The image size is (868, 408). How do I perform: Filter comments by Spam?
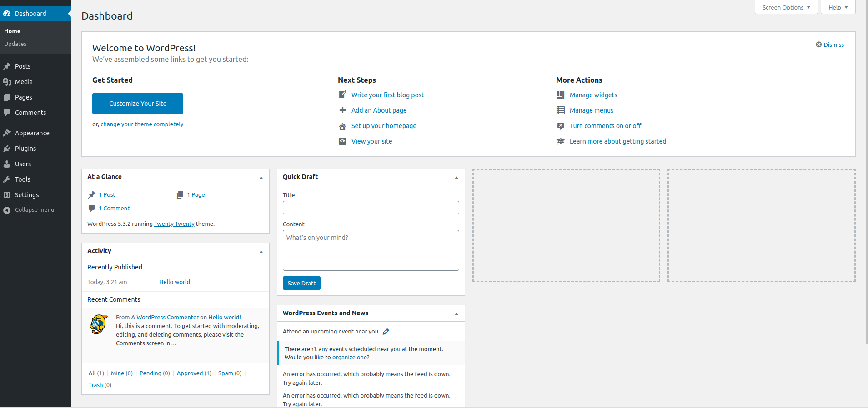[x=230, y=373]
